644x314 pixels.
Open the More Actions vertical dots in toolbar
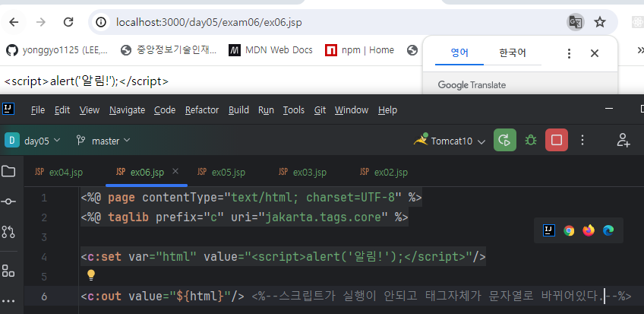582,141
